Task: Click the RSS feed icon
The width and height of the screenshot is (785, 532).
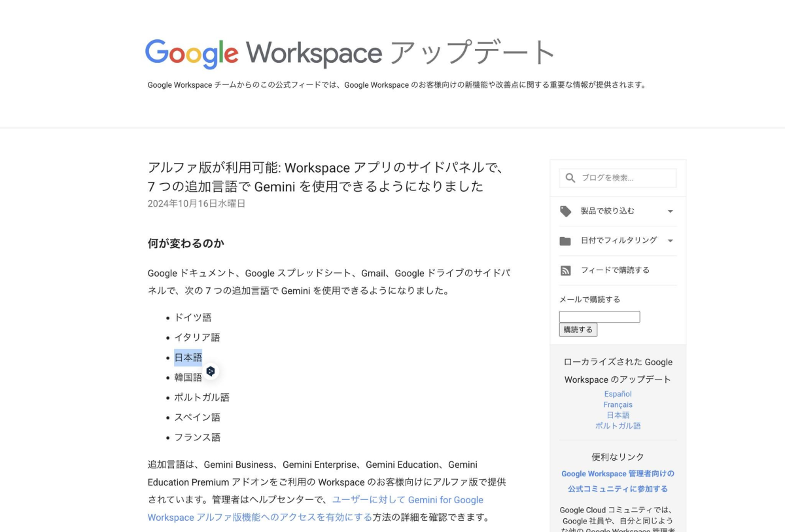Action: 565,270
